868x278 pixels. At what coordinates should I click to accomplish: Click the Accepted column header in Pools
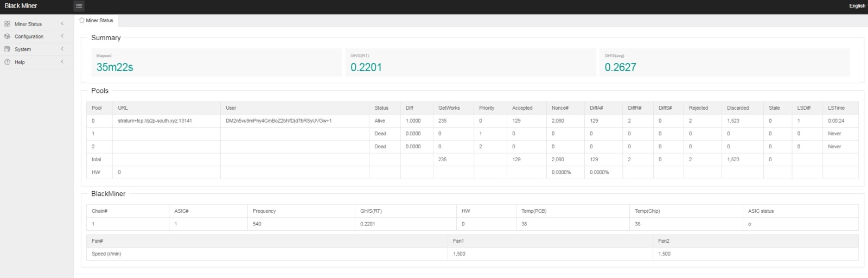[x=522, y=108]
